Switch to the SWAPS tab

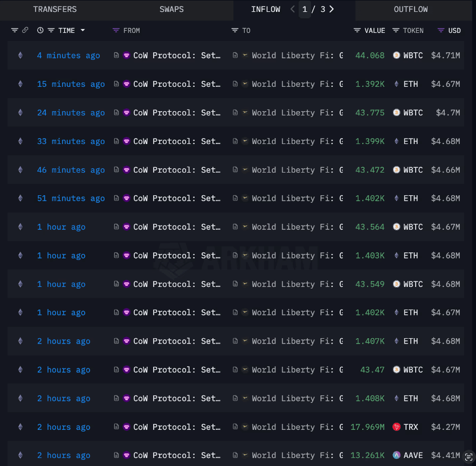click(171, 9)
